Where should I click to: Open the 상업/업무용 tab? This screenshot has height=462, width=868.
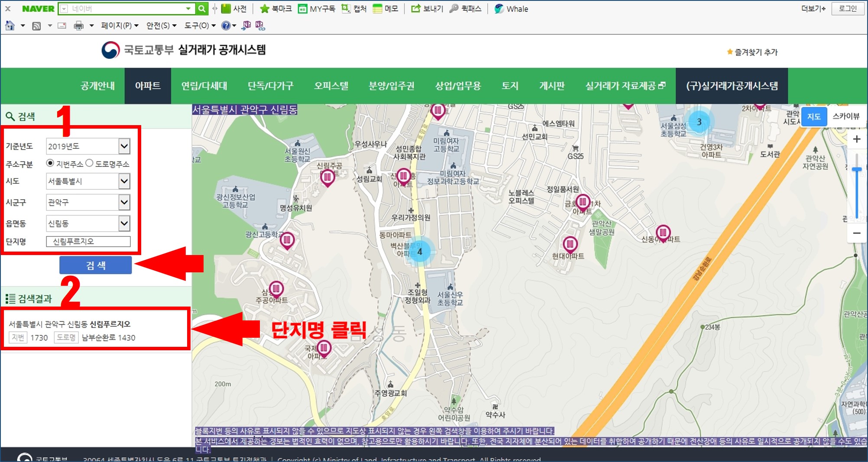tap(458, 86)
